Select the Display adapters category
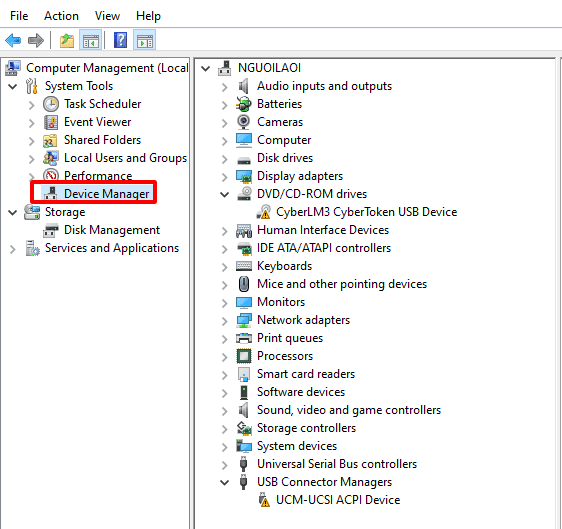 tap(300, 176)
